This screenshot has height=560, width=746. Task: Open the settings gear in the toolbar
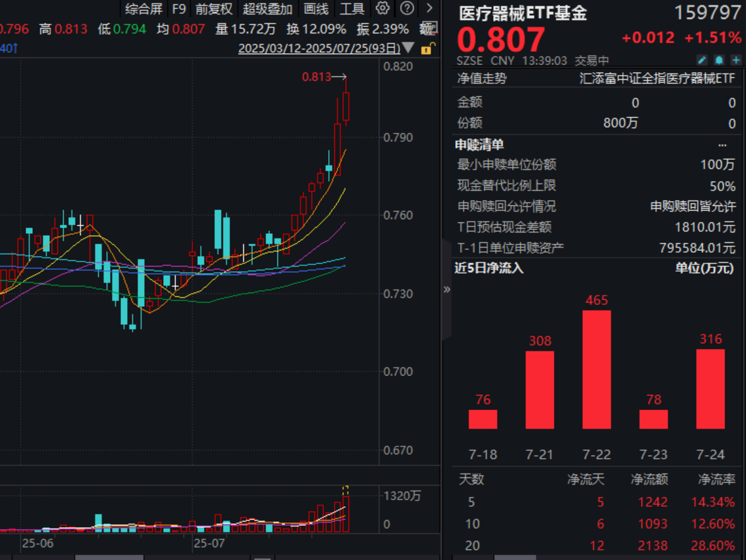pyautogui.click(x=382, y=9)
